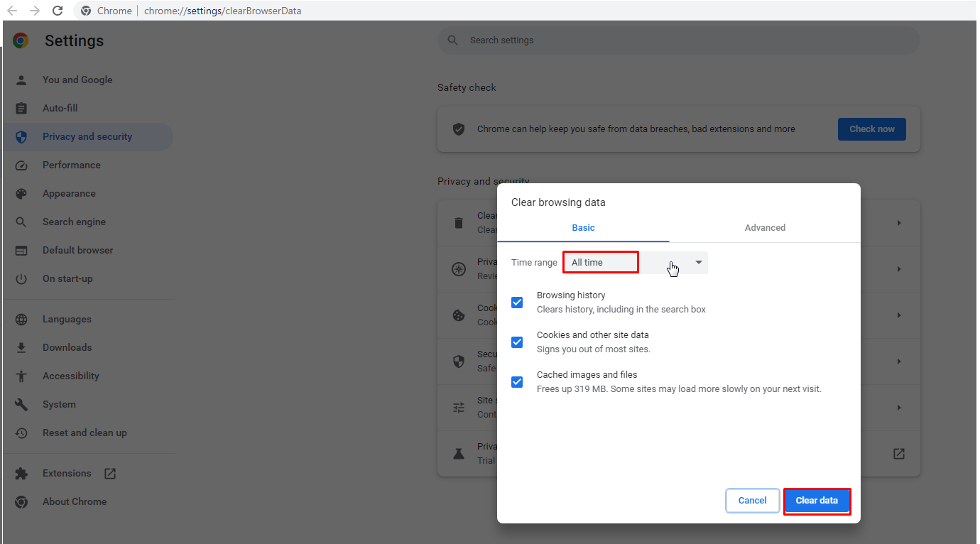The width and height of the screenshot is (980, 544).
Task: Switch to the Advanced tab
Action: (765, 228)
